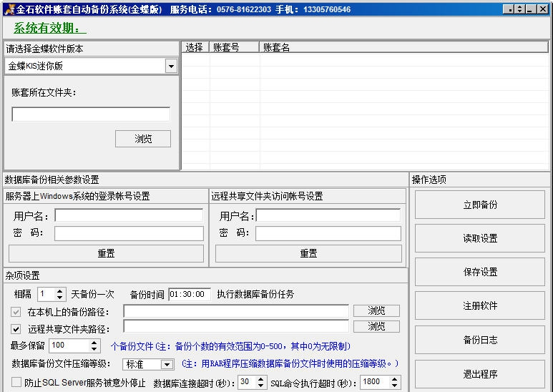
Task: Open the 备份日志 backup log
Action: pyautogui.click(x=479, y=340)
